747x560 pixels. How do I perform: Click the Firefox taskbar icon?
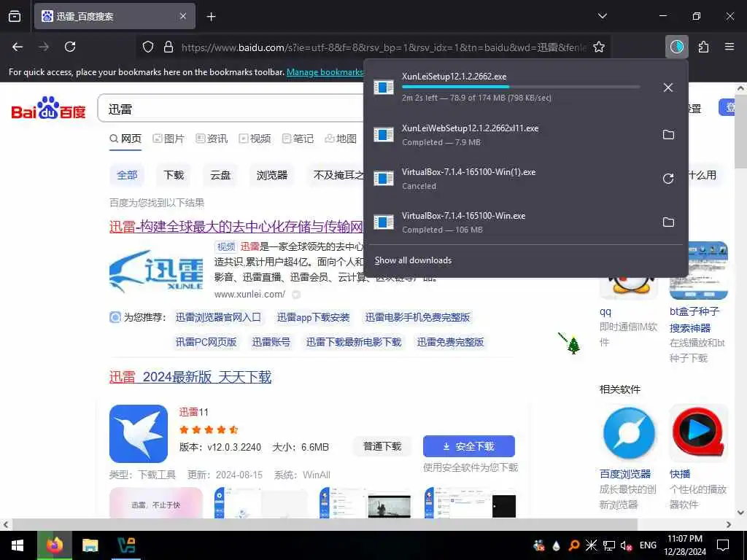click(x=54, y=545)
